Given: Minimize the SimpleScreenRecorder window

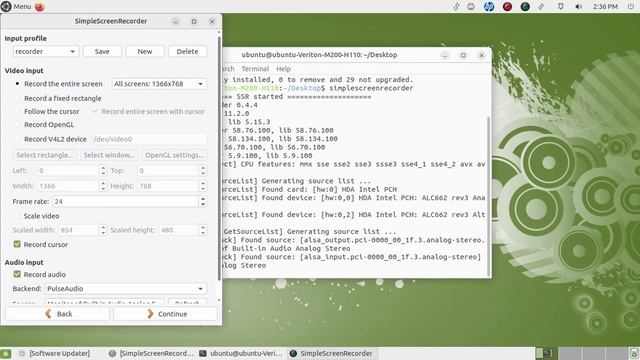Looking at the screenshot, I should [176, 22].
